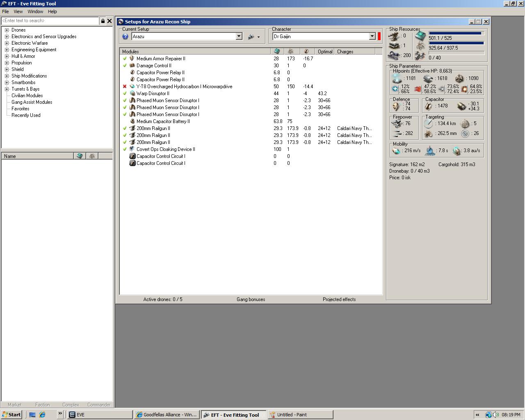
Task: Click the powergrid column icon in lower-left list
Action: point(92,156)
